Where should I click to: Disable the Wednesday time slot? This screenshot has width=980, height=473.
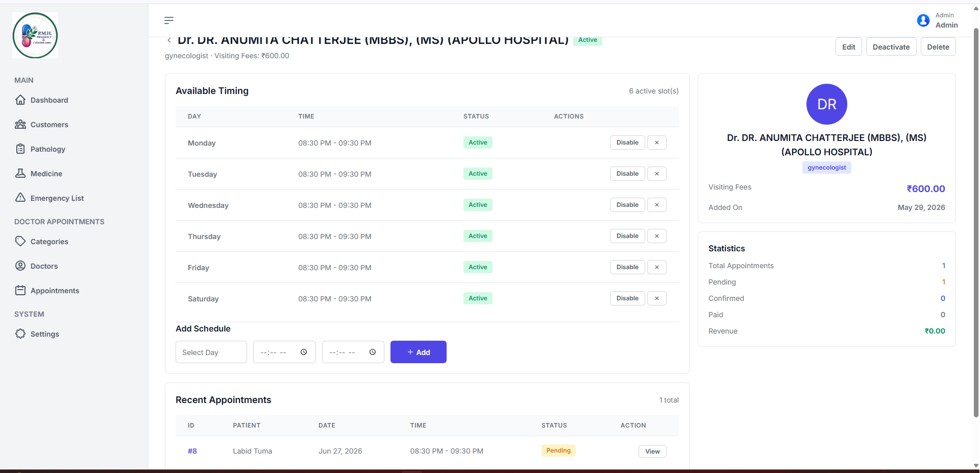coord(627,205)
